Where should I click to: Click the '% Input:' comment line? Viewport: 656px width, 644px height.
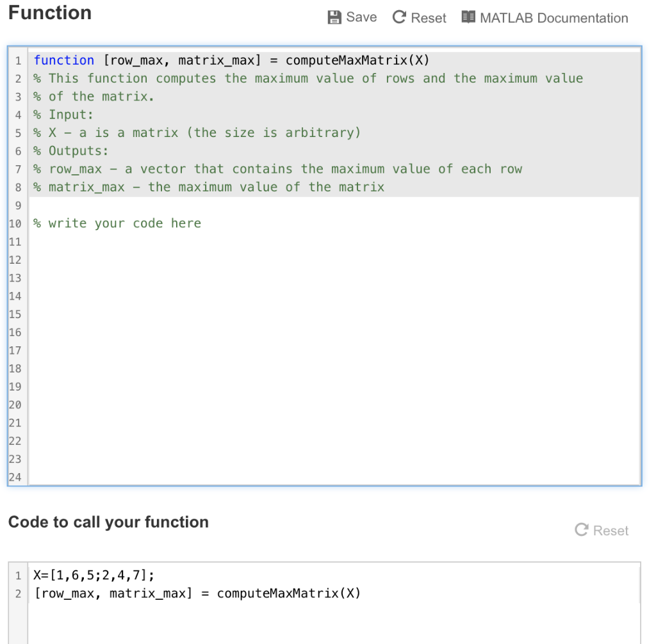(63, 115)
